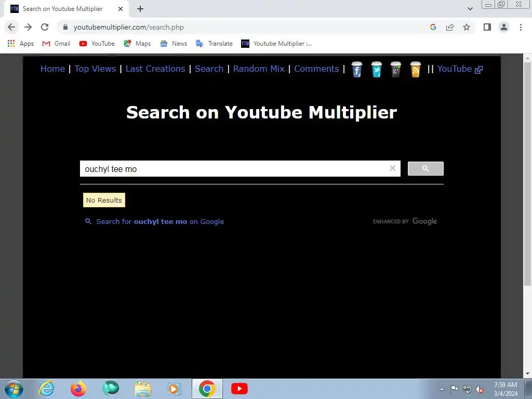Image resolution: width=532 pixels, height=399 pixels.
Task: Open the Translate bookmark
Action: [x=214, y=44]
